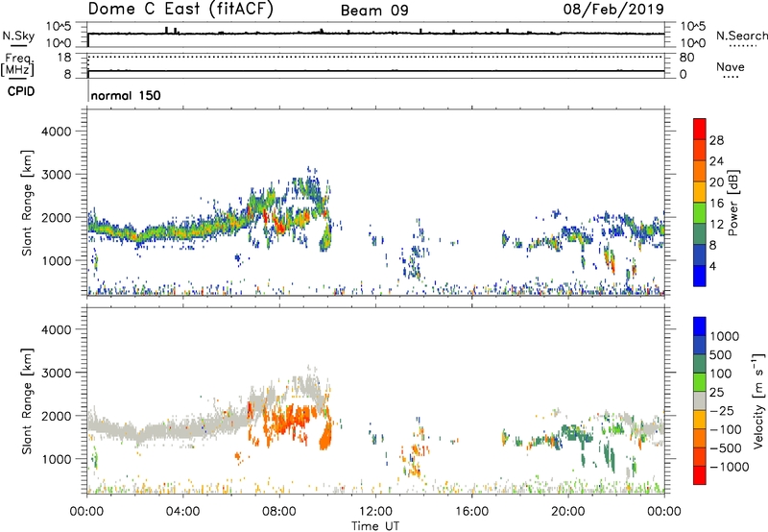This screenshot has width=768, height=532.
Task: Click the "N.Search" legend label
Action: 741,36
